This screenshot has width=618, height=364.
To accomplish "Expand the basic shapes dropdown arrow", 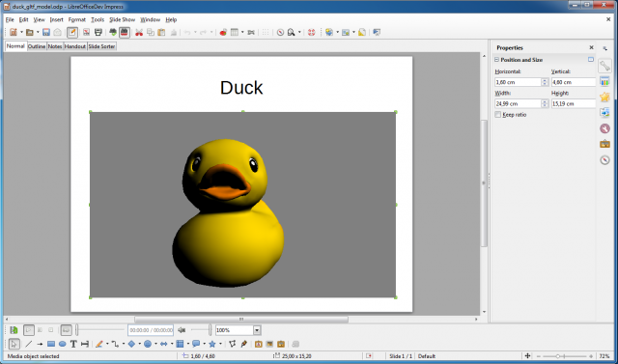I will [139, 344].
